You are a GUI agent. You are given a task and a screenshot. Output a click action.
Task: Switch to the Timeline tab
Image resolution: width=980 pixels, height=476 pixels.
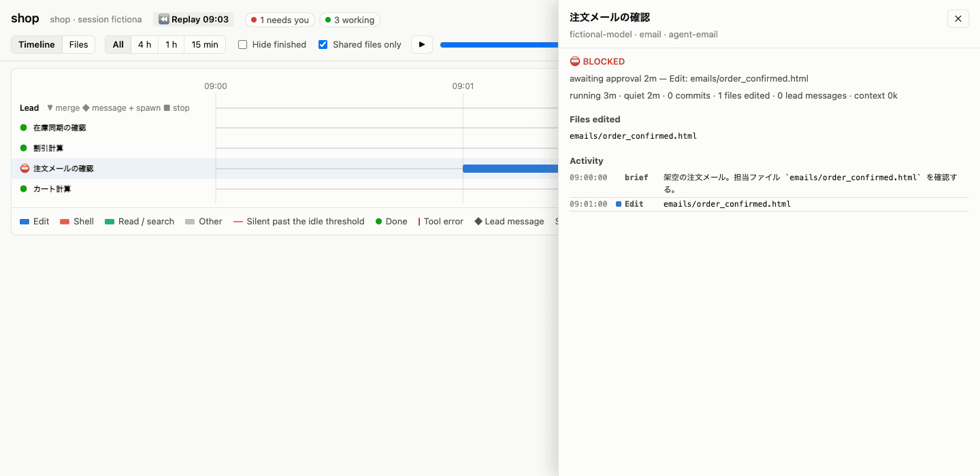[x=37, y=45]
